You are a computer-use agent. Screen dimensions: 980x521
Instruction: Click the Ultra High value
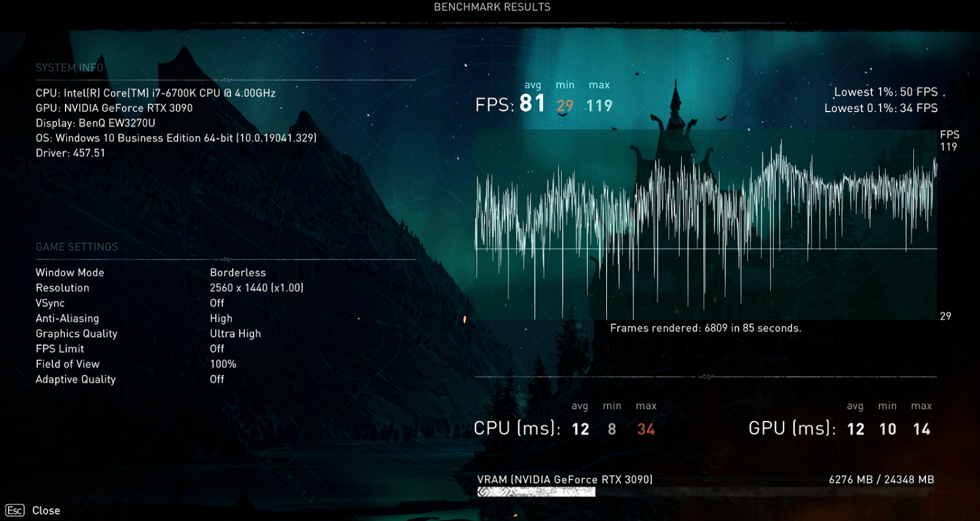[x=236, y=334]
